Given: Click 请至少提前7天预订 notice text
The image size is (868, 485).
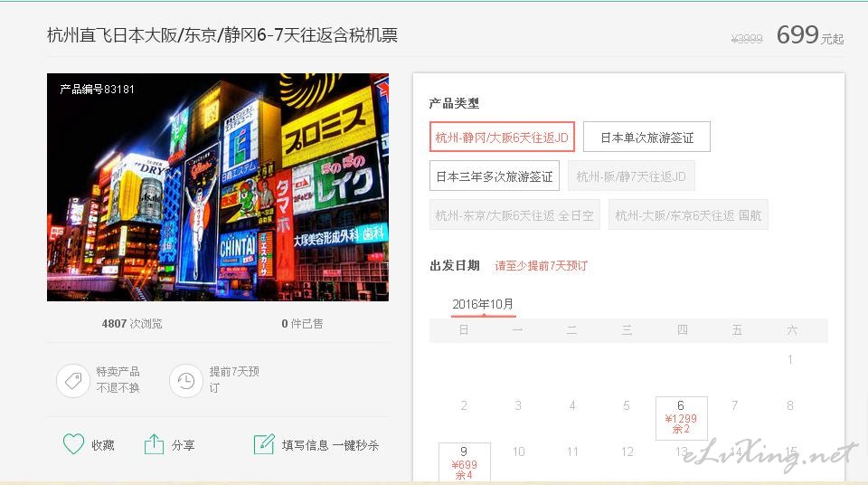Looking at the screenshot, I should (x=541, y=265).
